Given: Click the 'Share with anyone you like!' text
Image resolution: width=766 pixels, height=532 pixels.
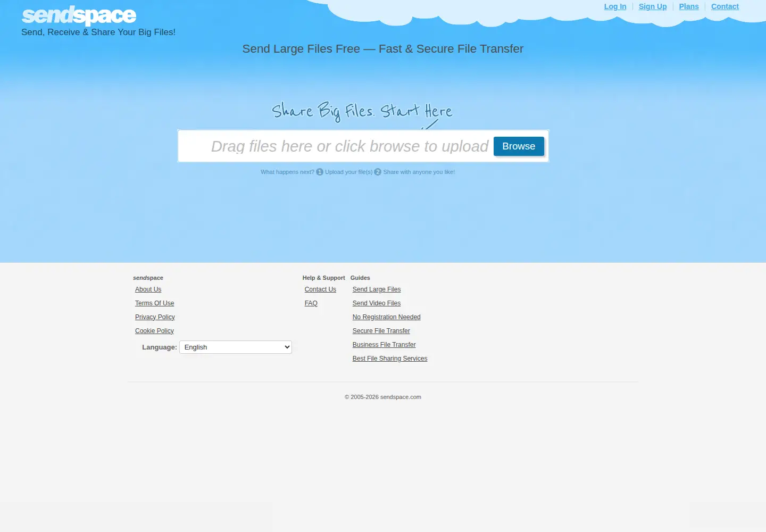Looking at the screenshot, I should [419, 172].
